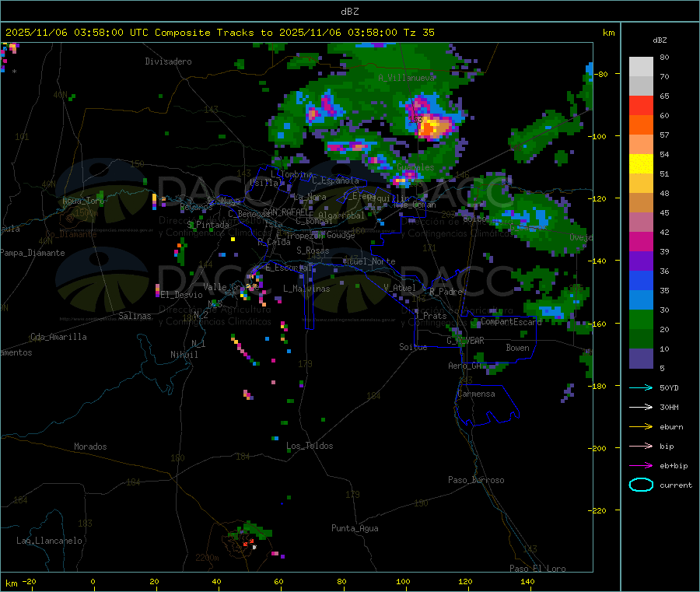Click the 'Cda_Amarilla' label
Screen dimensions: 700x592
58,337
